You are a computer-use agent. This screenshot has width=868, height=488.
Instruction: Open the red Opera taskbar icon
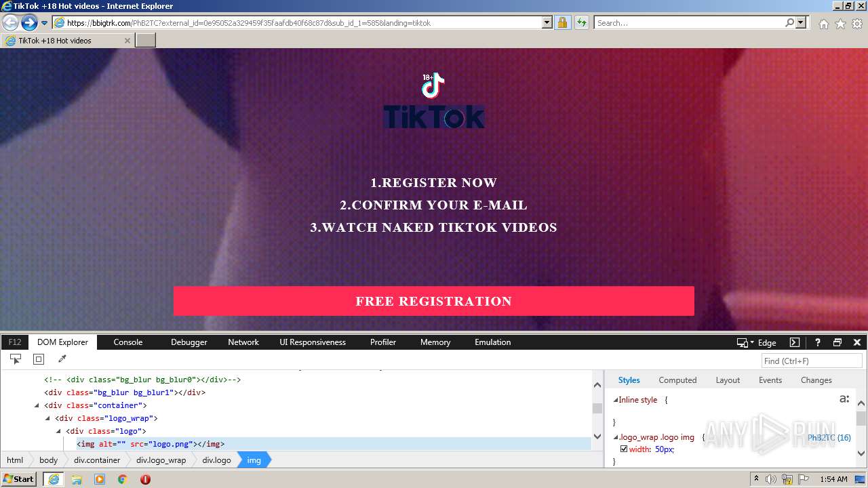(x=145, y=479)
